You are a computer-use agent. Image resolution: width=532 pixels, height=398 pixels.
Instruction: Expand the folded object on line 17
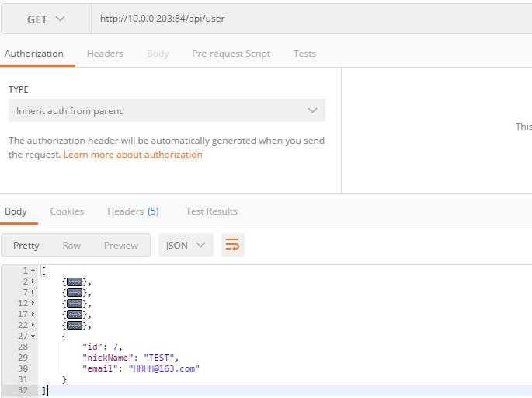pyautogui.click(x=33, y=314)
